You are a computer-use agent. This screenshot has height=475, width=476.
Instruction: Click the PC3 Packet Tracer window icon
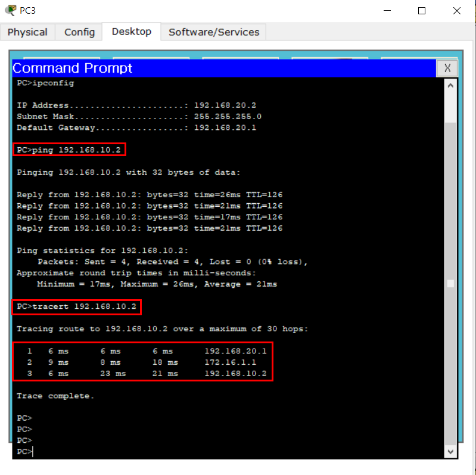tap(10, 10)
